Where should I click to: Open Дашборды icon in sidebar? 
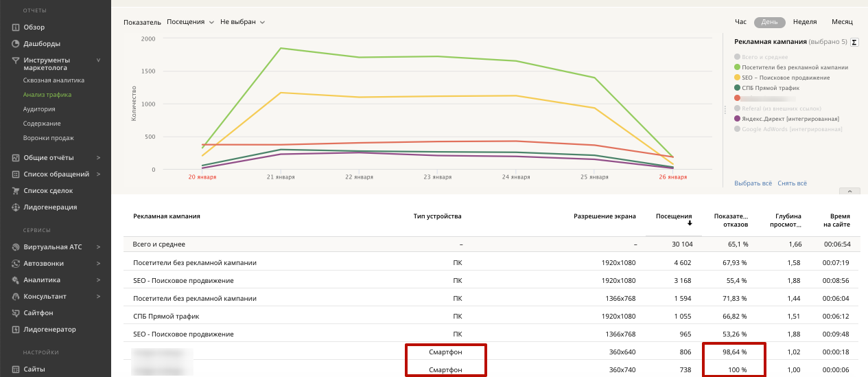15,44
